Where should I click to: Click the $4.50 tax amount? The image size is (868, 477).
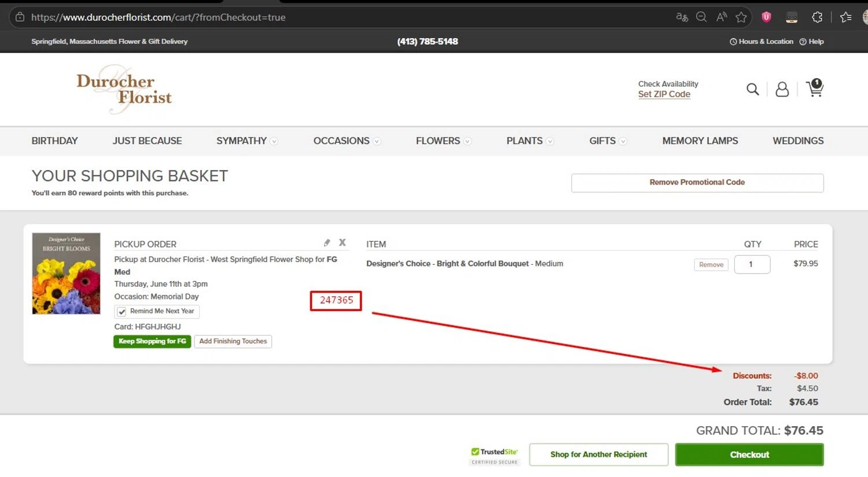pos(807,389)
